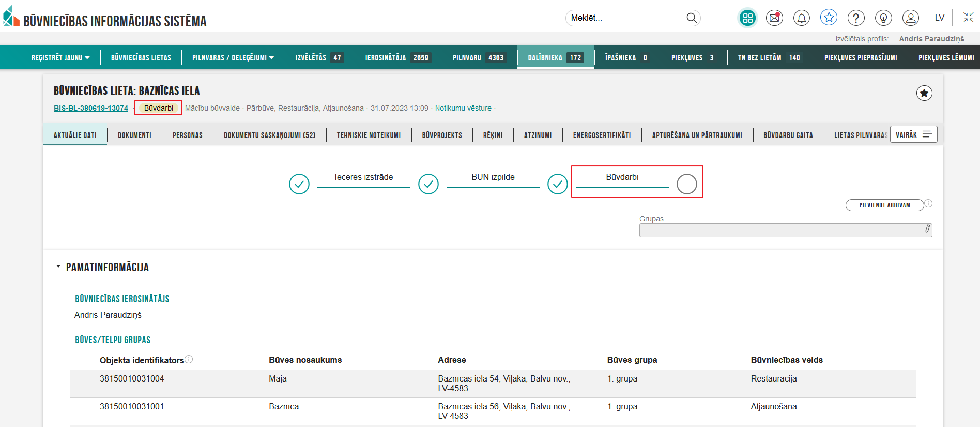Switch to Tehniskie noteikumi tab

tap(369, 135)
